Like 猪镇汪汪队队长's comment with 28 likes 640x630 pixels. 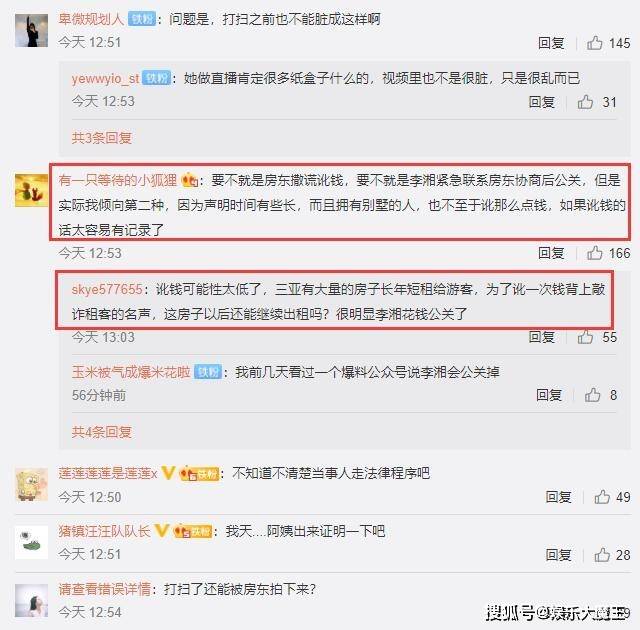tap(602, 555)
